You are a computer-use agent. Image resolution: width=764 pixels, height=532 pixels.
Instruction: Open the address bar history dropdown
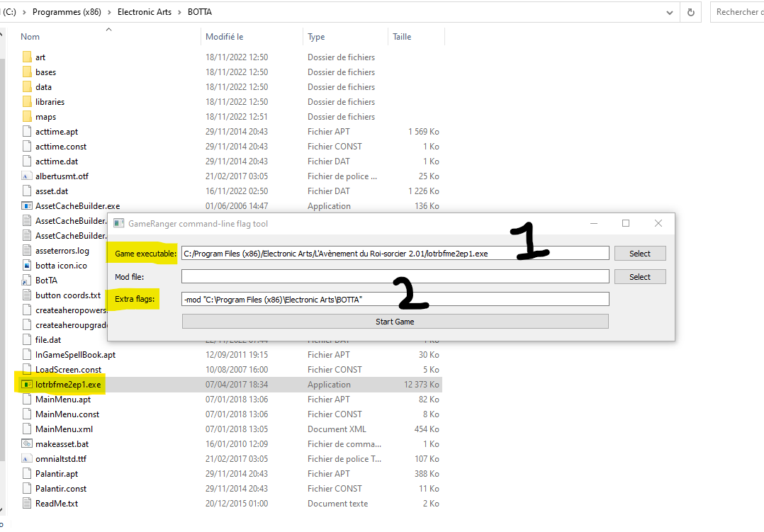point(670,12)
